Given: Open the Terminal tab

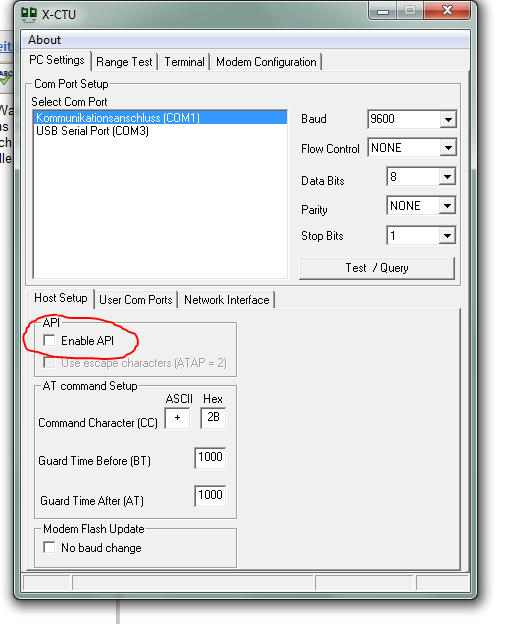Looking at the screenshot, I should click(184, 62).
